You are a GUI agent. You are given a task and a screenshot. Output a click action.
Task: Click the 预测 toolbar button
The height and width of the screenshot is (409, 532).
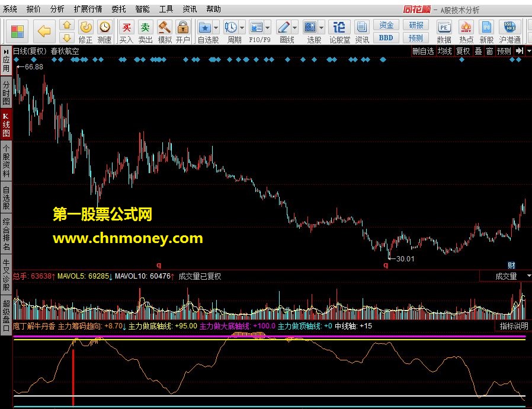(x=416, y=38)
